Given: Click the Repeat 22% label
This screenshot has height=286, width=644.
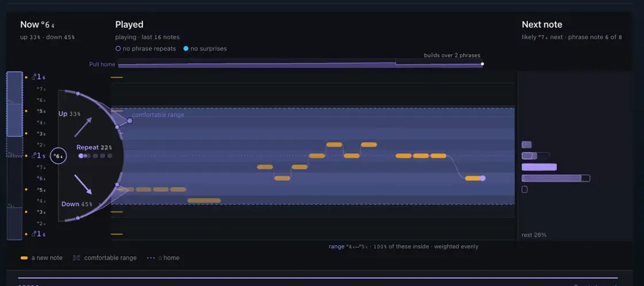Looking at the screenshot, I should point(94,148).
